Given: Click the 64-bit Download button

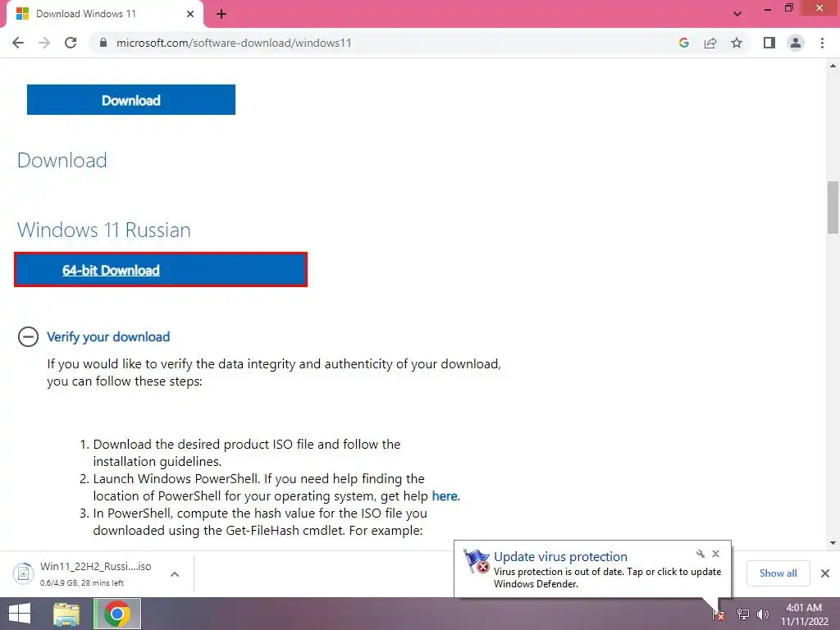Looking at the screenshot, I should [161, 269].
